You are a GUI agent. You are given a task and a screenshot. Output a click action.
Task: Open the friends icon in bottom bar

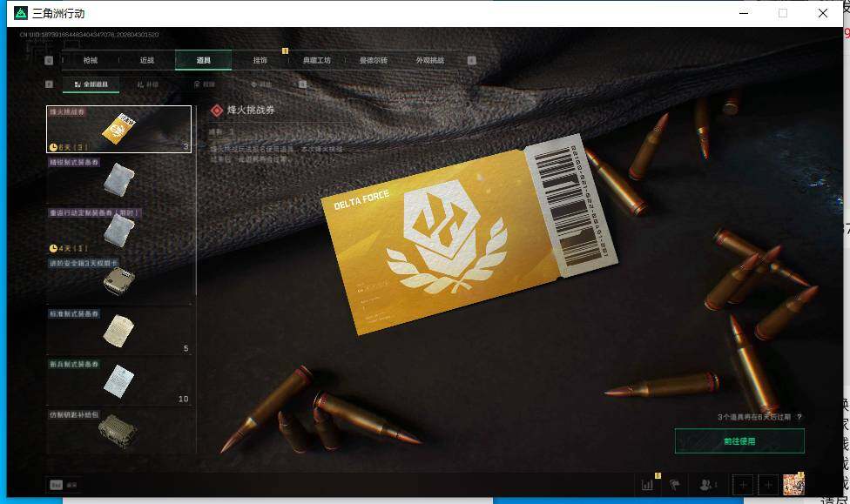tap(706, 485)
